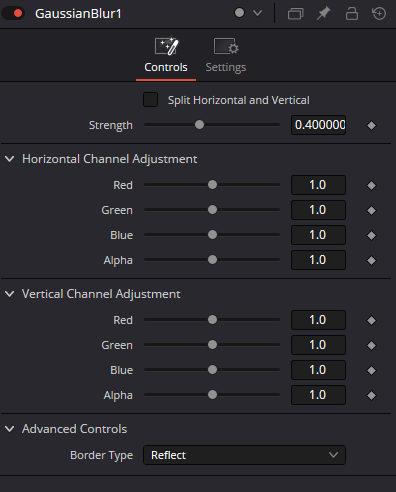Click the versions icon in header
The width and height of the screenshot is (396, 492).
[295, 14]
